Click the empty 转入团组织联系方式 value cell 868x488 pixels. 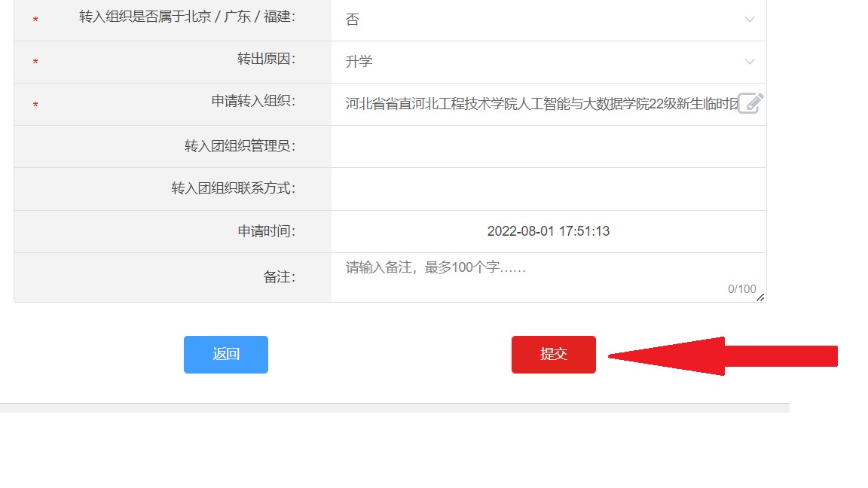[548, 189]
